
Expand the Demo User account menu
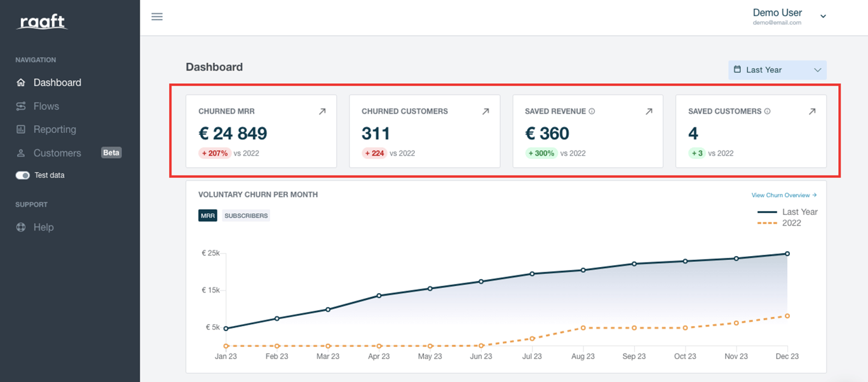[x=789, y=17]
